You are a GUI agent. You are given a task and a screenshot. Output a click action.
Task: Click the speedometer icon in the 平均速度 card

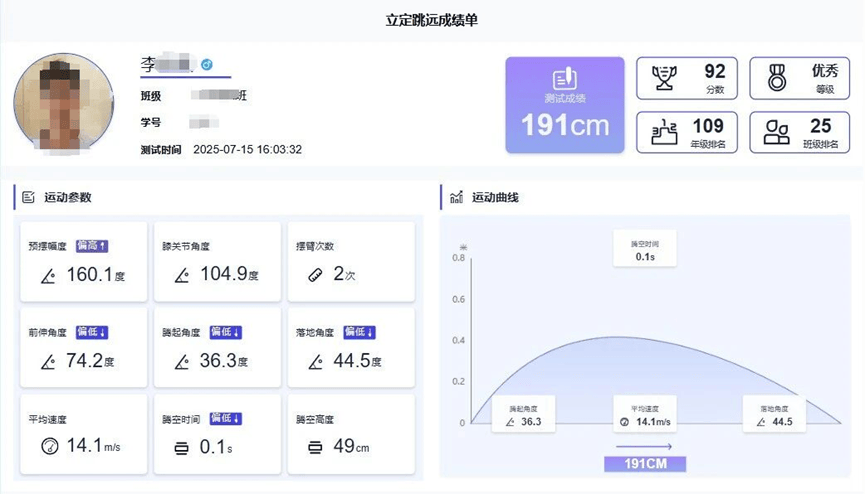pos(50,446)
